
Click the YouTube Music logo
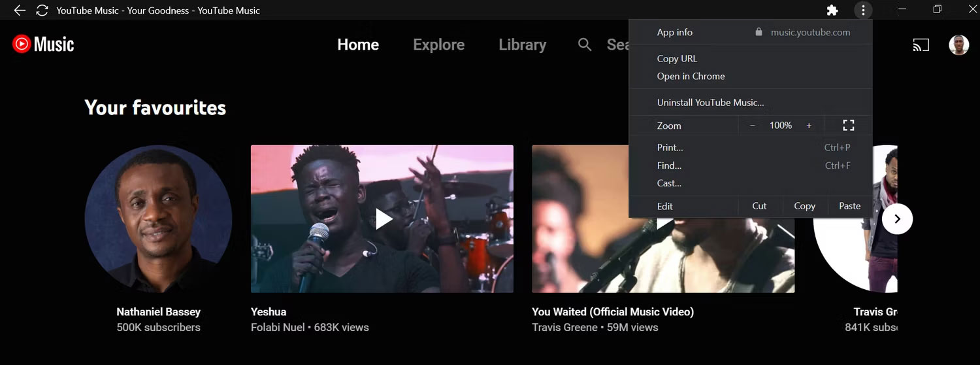tap(43, 44)
